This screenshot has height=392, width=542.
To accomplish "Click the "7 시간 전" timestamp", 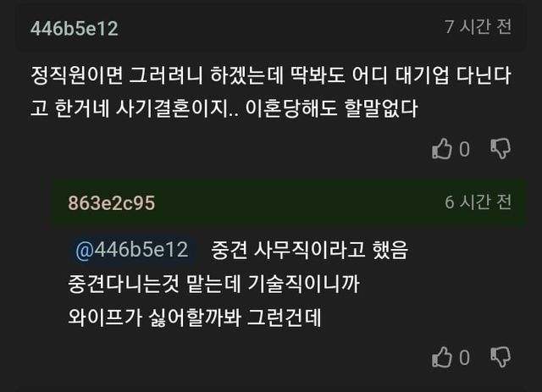I will pos(478,27).
